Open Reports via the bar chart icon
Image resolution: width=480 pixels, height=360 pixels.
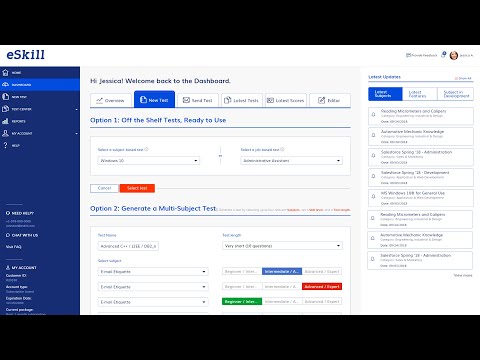tap(5, 121)
